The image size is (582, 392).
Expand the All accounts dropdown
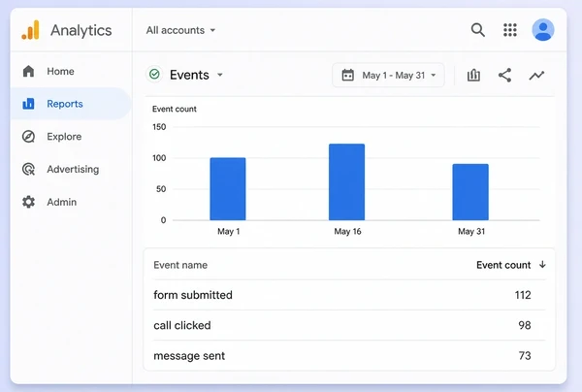(x=180, y=30)
